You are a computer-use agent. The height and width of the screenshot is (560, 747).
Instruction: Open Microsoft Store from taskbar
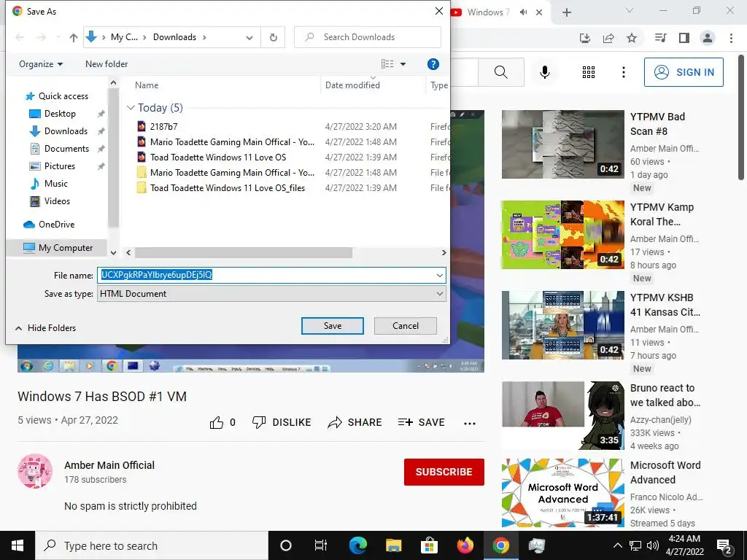click(429, 545)
